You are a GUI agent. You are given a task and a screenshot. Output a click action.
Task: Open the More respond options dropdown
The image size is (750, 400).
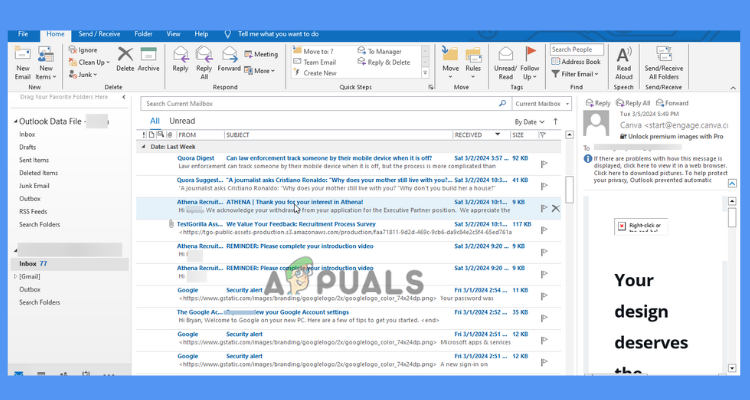[x=260, y=70]
